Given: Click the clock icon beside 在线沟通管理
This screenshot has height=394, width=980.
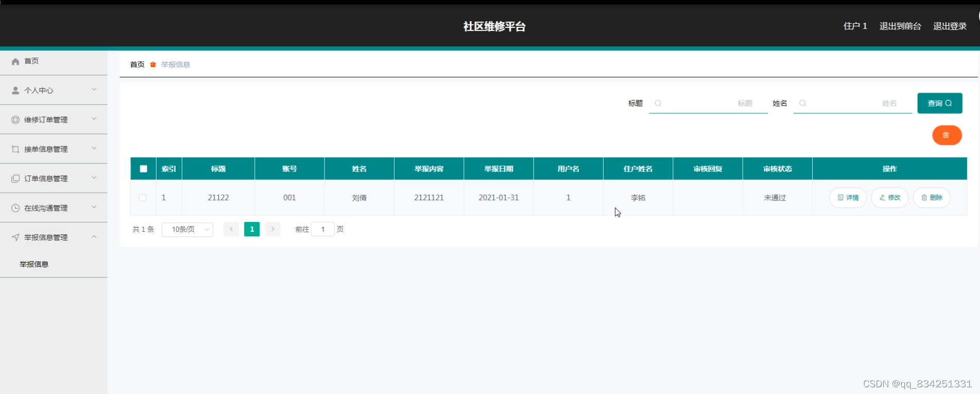Looking at the screenshot, I should point(15,208).
